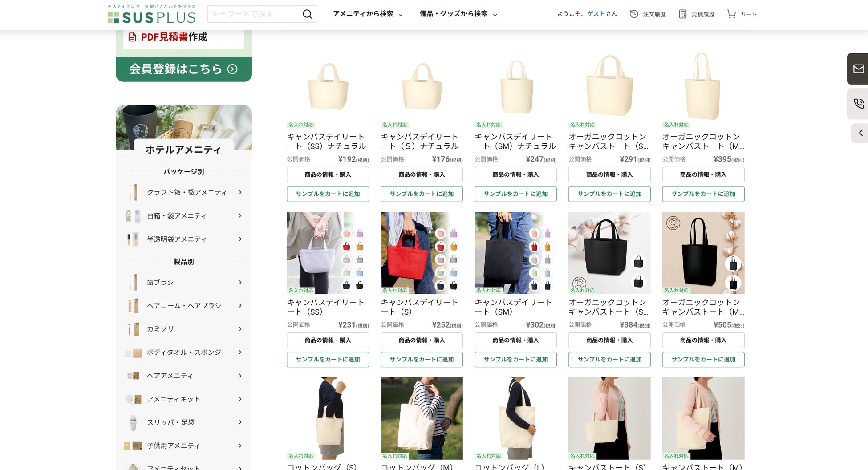Open コットンバッグ(S) product thumbnail
Screen dimensions: 868x470
coord(328,418)
